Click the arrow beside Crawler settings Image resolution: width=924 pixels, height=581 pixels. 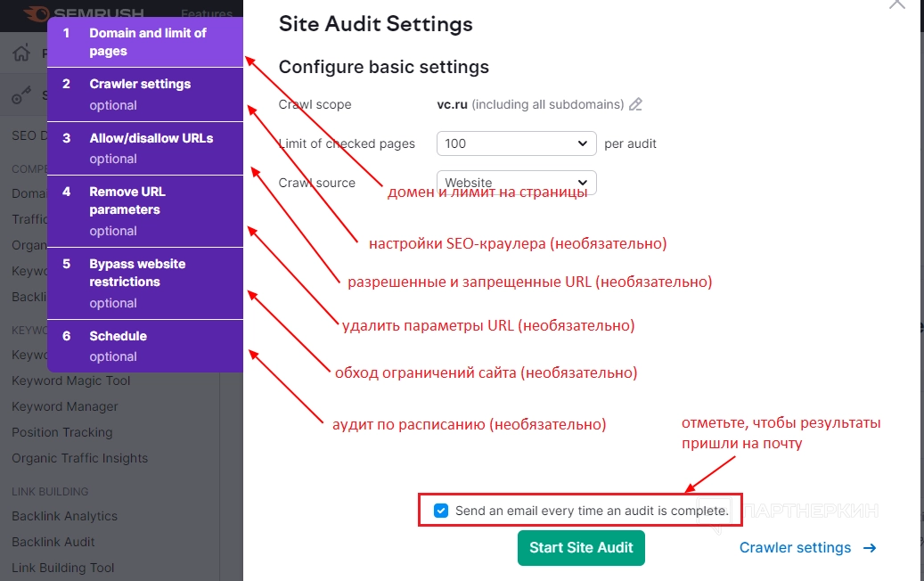tap(870, 548)
